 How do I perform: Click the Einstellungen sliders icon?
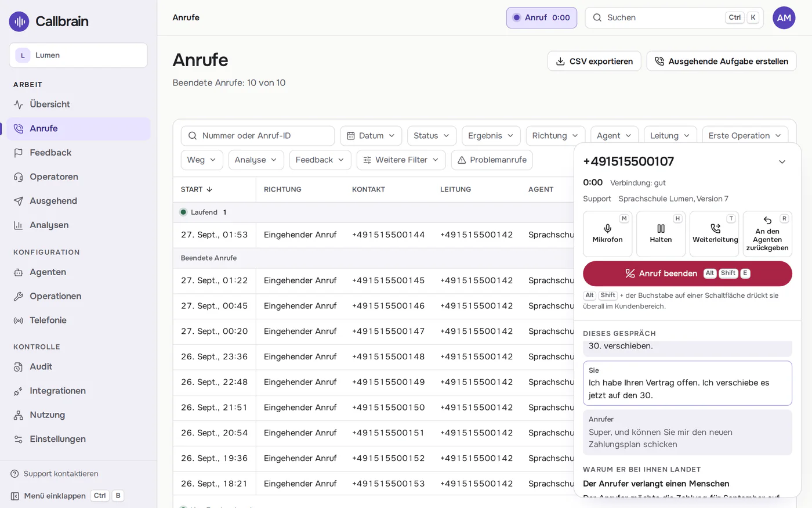pyautogui.click(x=19, y=439)
